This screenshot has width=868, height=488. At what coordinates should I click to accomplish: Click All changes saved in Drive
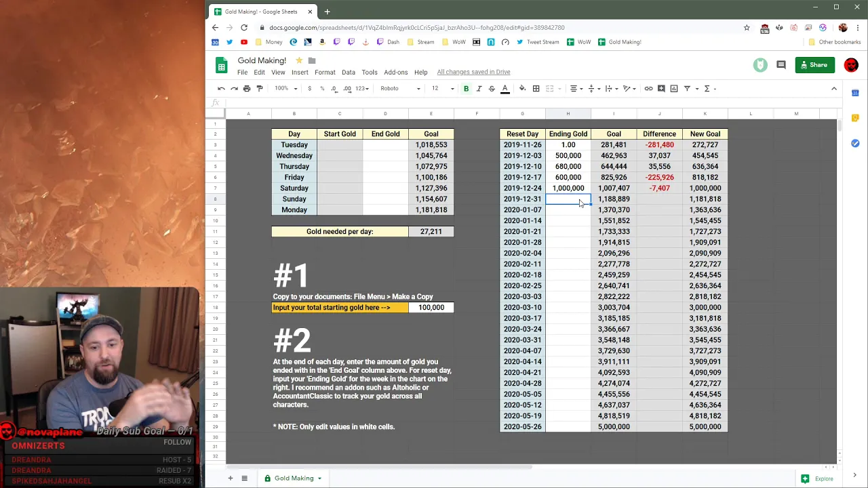473,72
